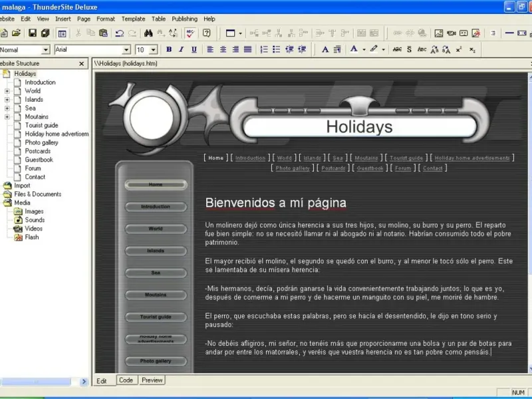532x399 pixels.
Task: Open the insert table dropdown arrow
Action: coord(240,33)
